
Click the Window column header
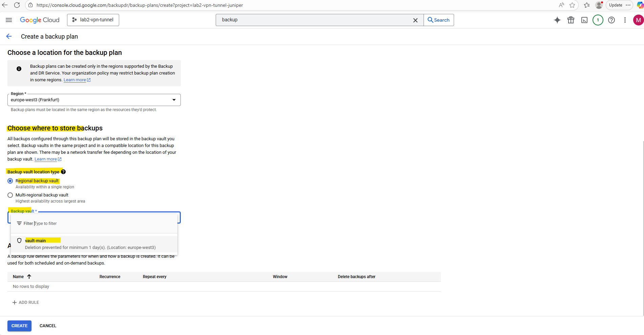[x=280, y=277]
